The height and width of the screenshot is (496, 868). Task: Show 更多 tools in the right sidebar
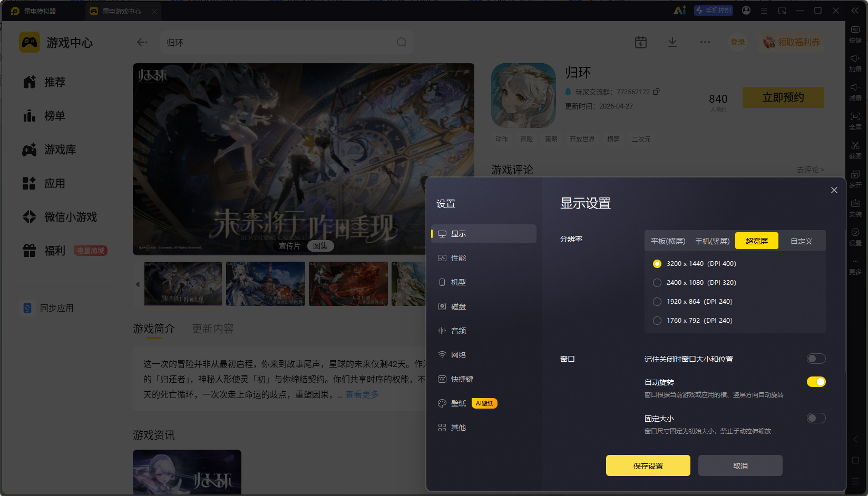(855, 266)
